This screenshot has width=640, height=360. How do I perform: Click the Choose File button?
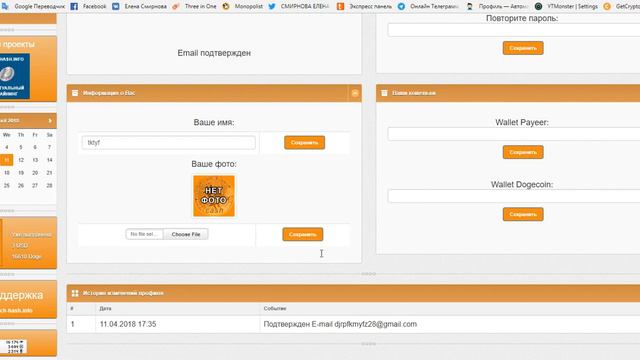186,234
